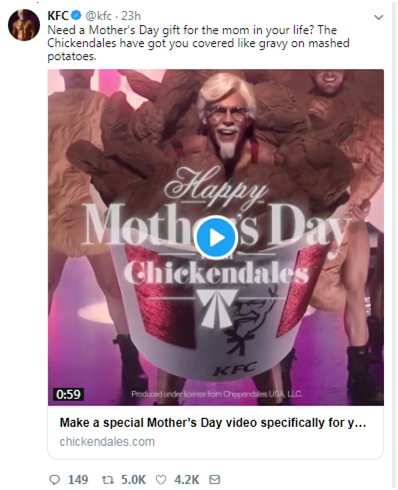View the 5.0K retweets count

pos(133,480)
